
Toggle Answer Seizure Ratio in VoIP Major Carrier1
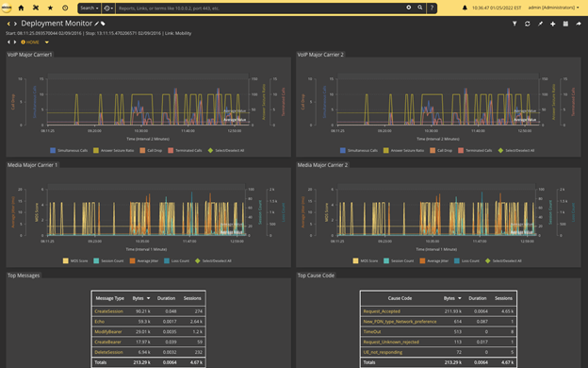pos(114,150)
